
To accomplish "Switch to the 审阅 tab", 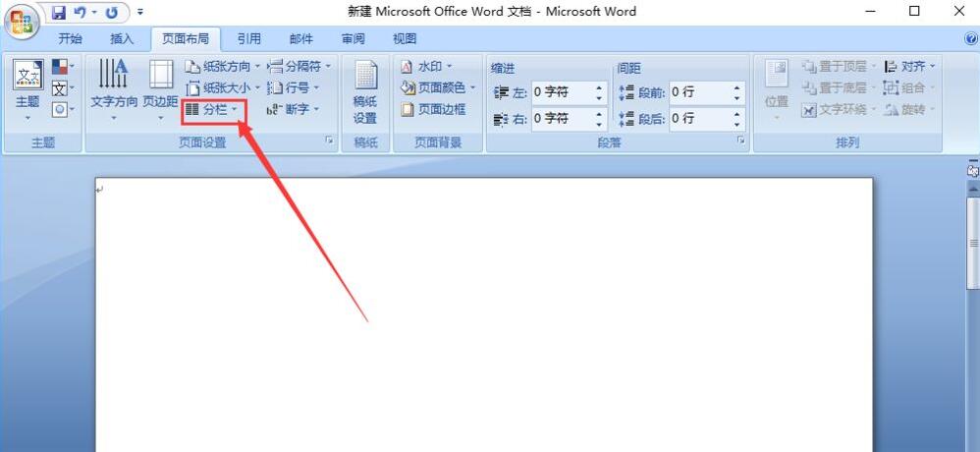I will (x=354, y=38).
